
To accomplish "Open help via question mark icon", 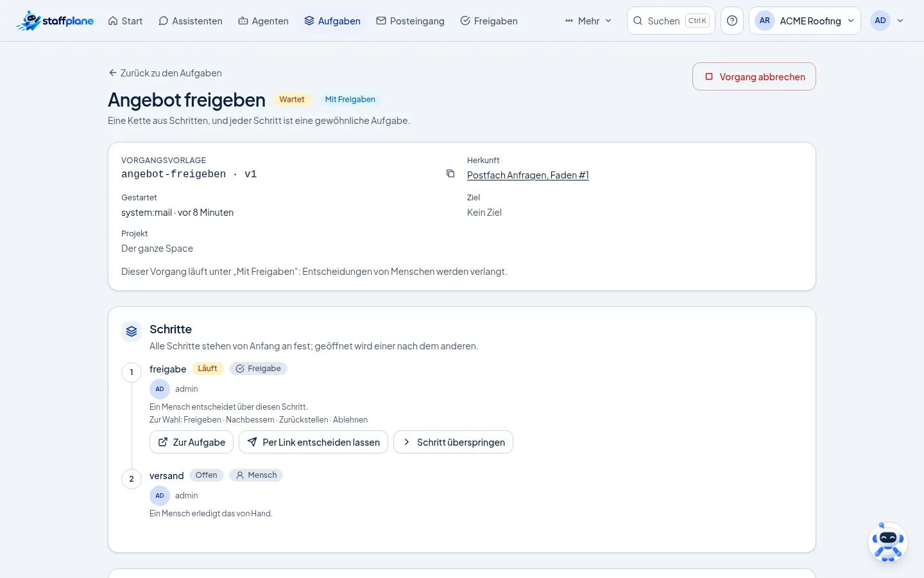I will pos(732,21).
